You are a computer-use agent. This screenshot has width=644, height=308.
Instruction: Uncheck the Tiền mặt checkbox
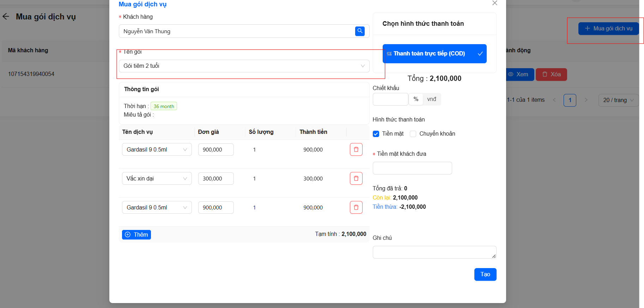pos(376,134)
